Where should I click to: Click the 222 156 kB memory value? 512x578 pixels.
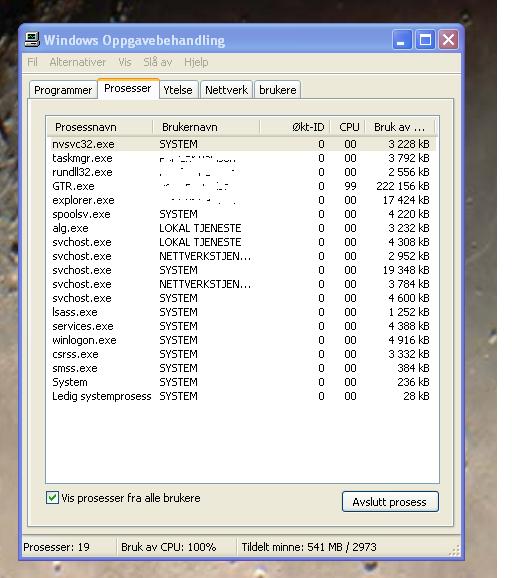click(403, 186)
